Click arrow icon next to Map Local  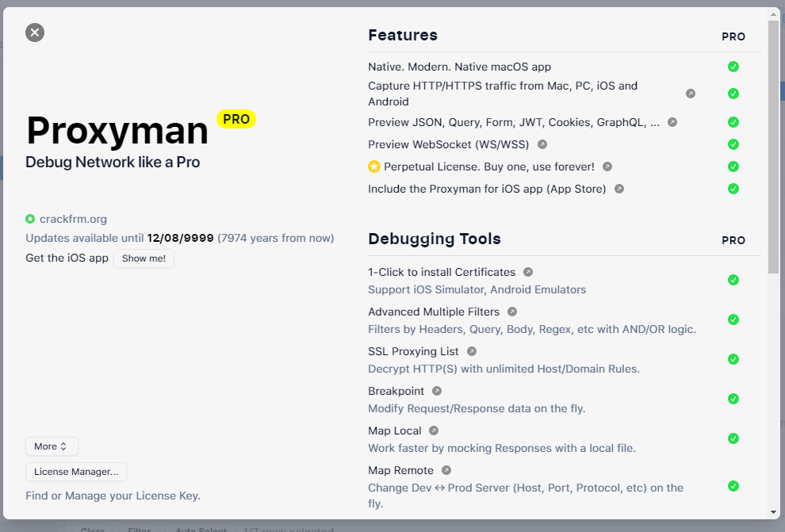[434, 431]
